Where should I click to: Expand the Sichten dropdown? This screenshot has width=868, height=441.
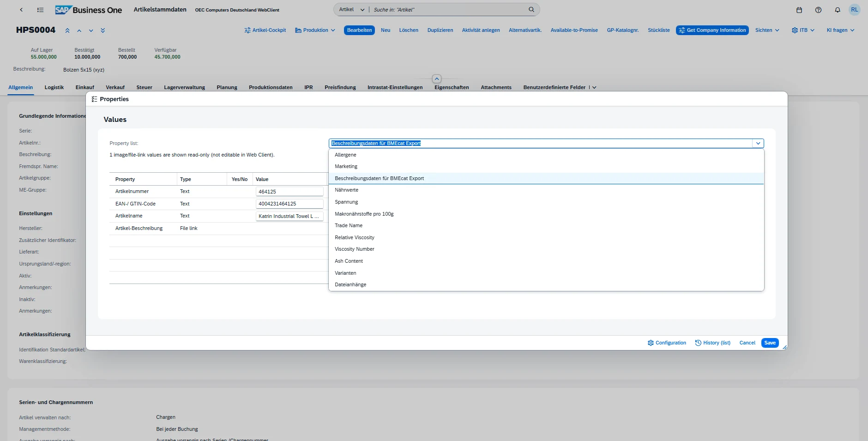767,30
